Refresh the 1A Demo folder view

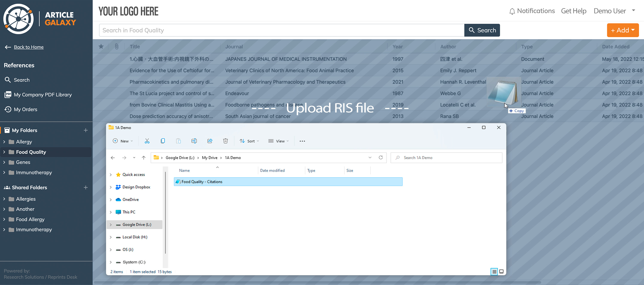[381, 158]
